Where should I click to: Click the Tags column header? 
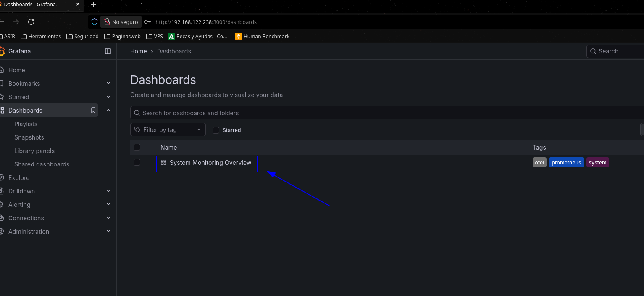tap(539, 148)
